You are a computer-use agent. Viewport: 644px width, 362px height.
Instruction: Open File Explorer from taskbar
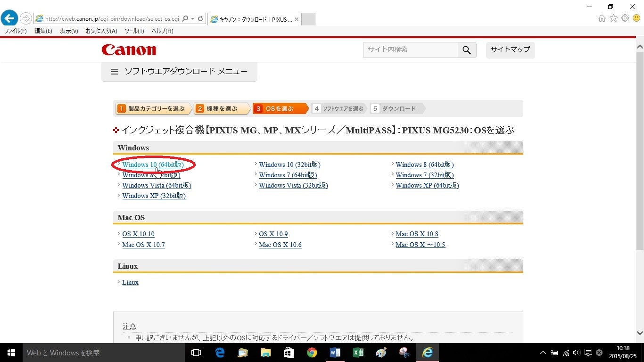click(265, 353)
